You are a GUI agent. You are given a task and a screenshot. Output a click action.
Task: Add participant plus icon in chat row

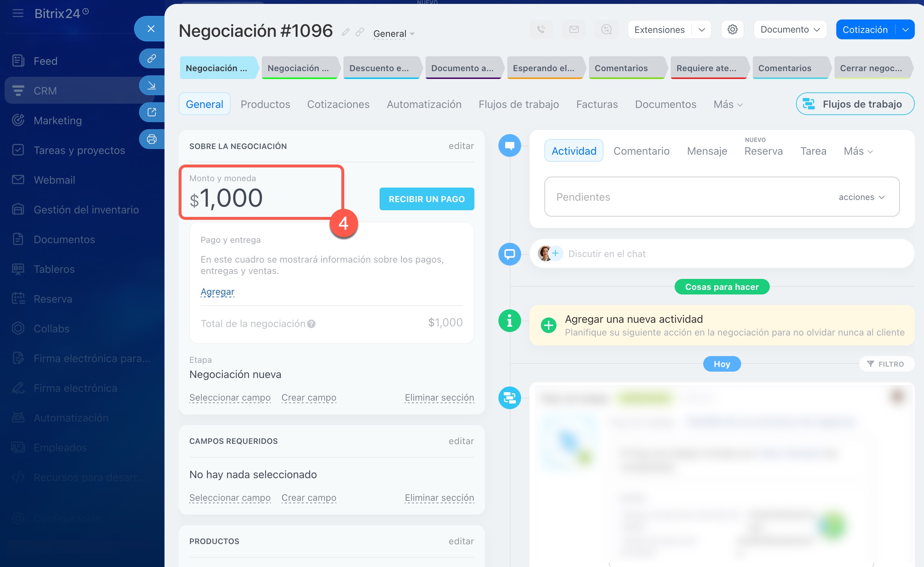click(x=555, y=253)
